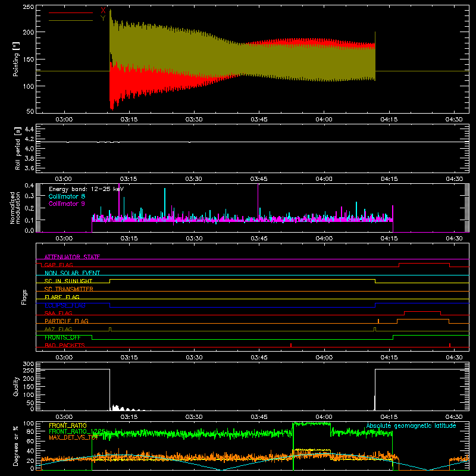Click the SC_TRANSMITTER flag label
The image size is (476, 476).
[x=69, y=289]
